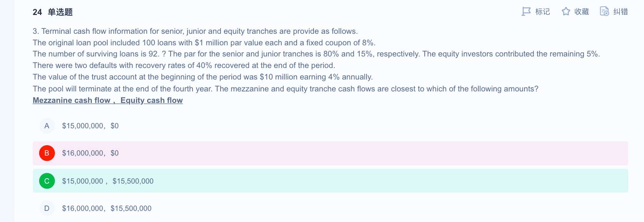644x222 pixels.
Task: Click the teal highlighted option C row
Action: pos(330,181)
